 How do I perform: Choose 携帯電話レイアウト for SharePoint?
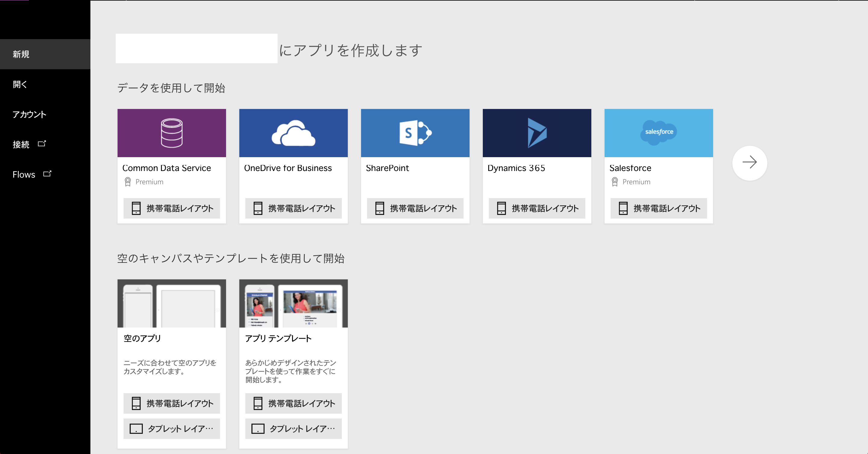[415, 208]
